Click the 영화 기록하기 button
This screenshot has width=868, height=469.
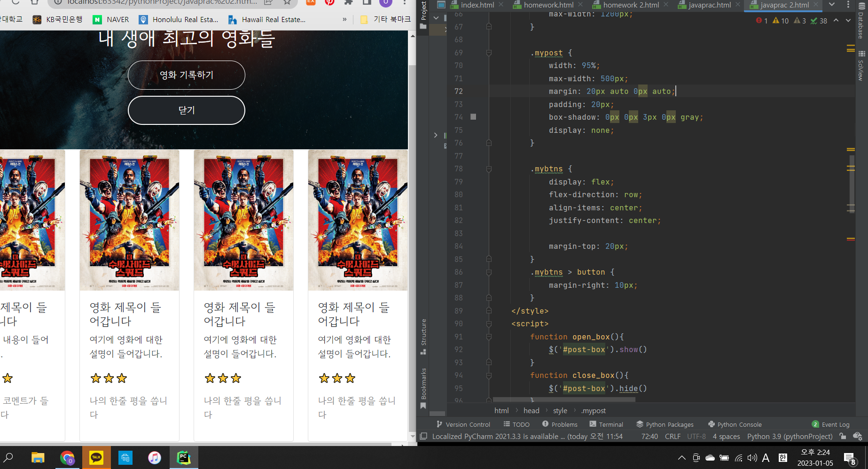(187, 75)
